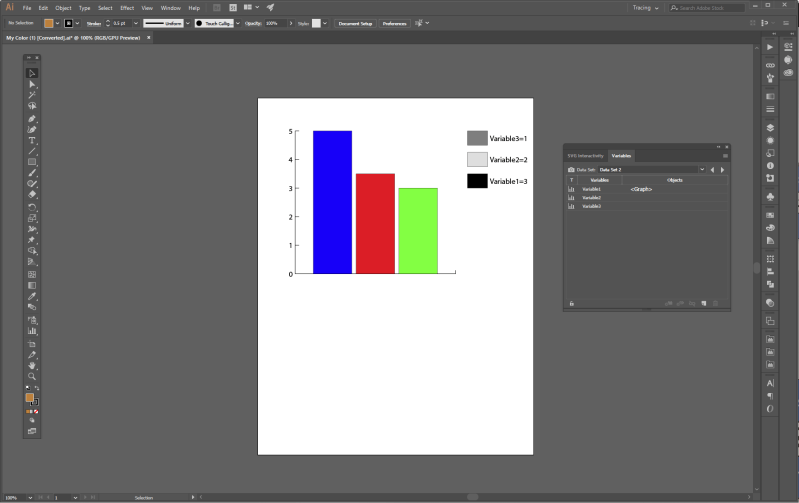Click the blue bar in the graph
Image resolution: width=799 pixels, height=503 pixels.
tap(332, 202)
